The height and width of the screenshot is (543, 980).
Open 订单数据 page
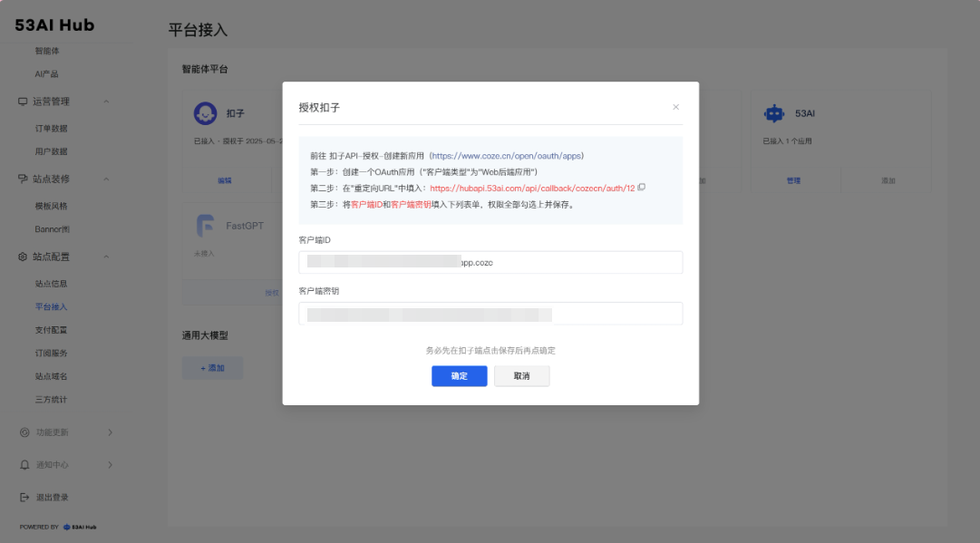[52, 128]
